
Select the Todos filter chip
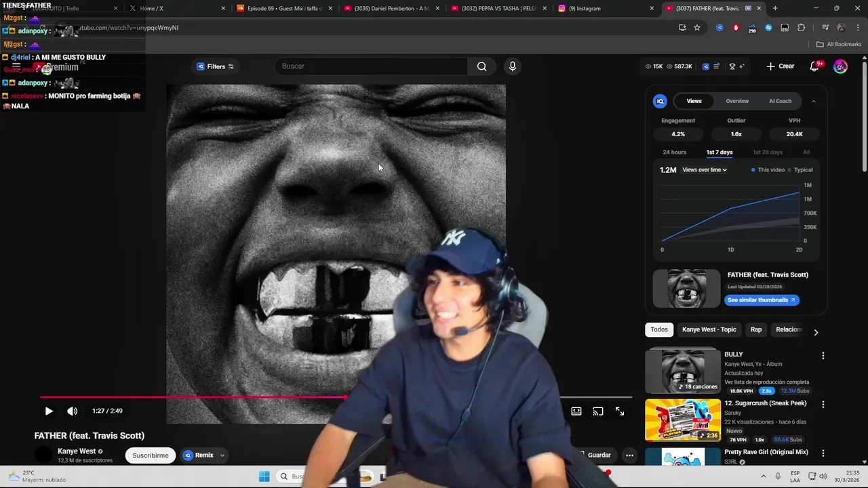point(659,329)
